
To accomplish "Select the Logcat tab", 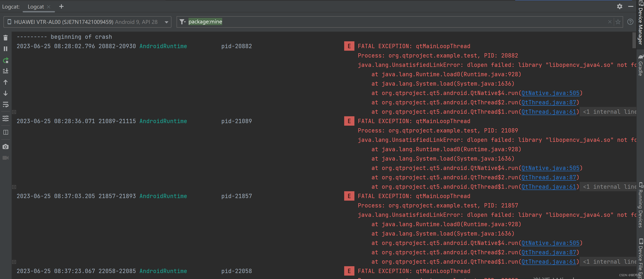I will [36, 7].
